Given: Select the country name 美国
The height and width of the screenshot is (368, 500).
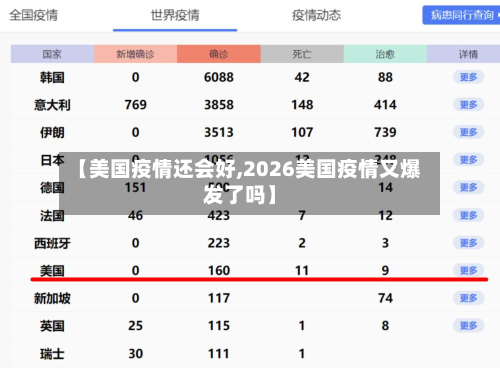Looking at the screenshot, I should [52, 271].
